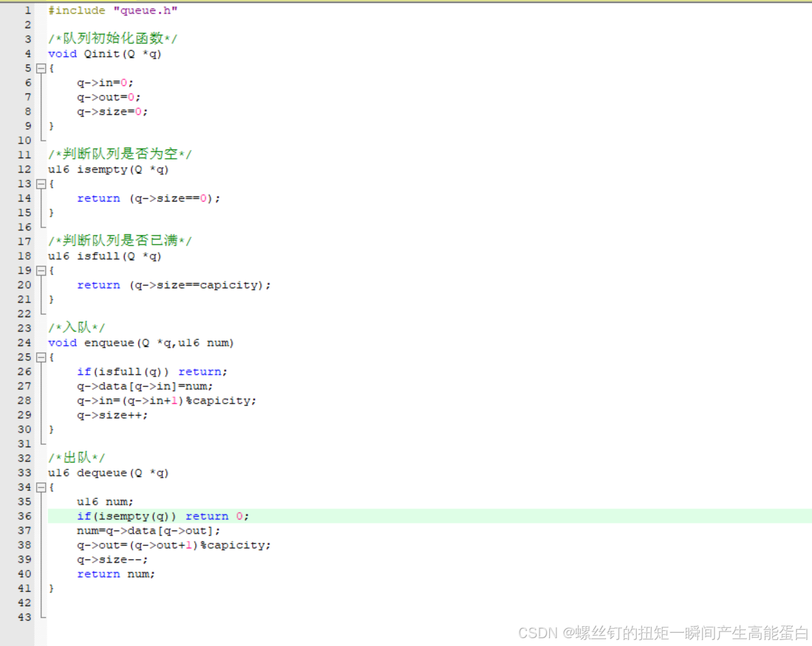Collapse the isfull function fold at line 19
This screenshot has width=812, height=646.
coord(41,271)
